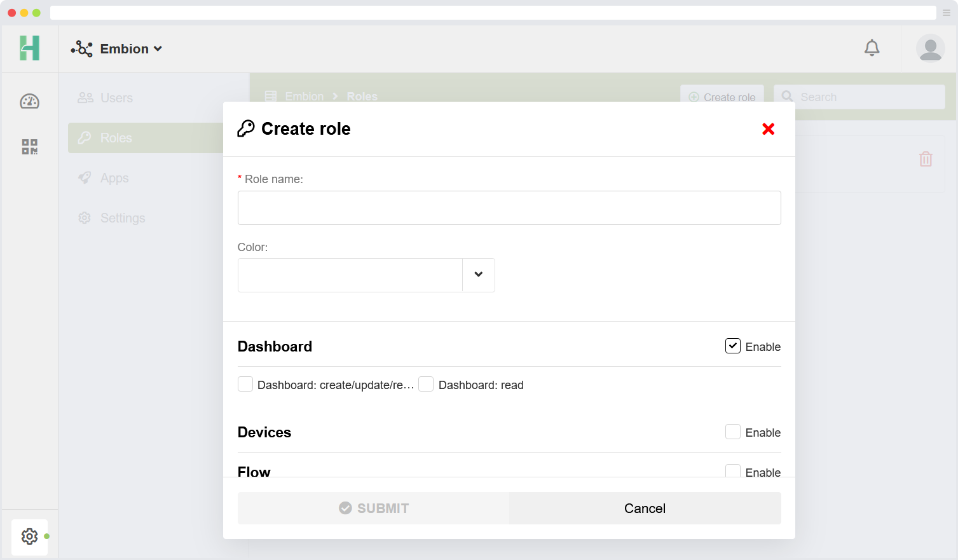Go to Settings in the side menu
Viewport: 958px width, 560px height.
click(x=123, y=218)
